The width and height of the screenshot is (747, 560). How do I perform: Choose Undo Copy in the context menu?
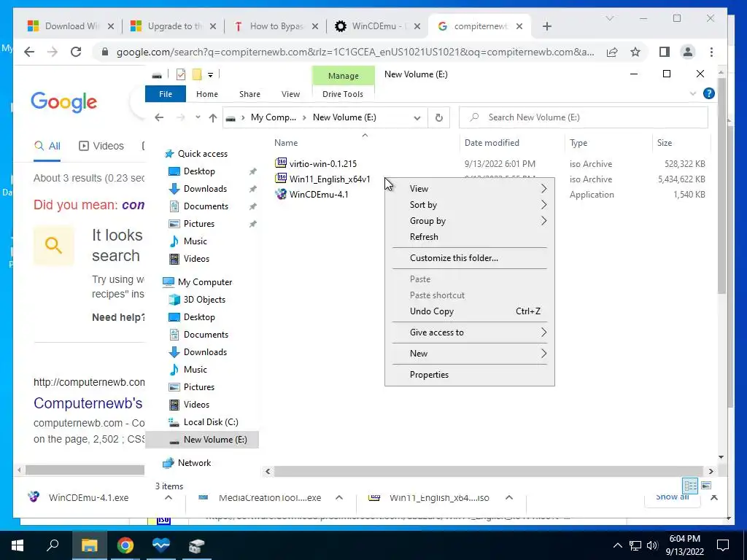point(469,311)
